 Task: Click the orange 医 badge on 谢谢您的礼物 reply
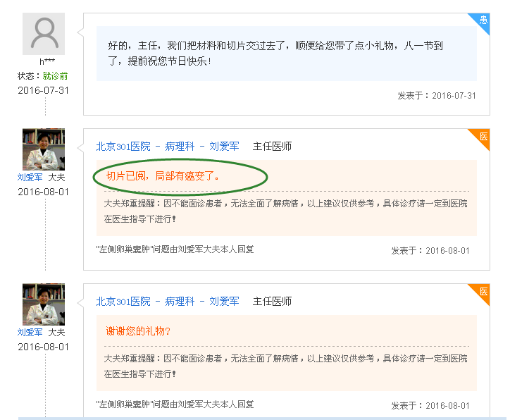click(483, 291)
